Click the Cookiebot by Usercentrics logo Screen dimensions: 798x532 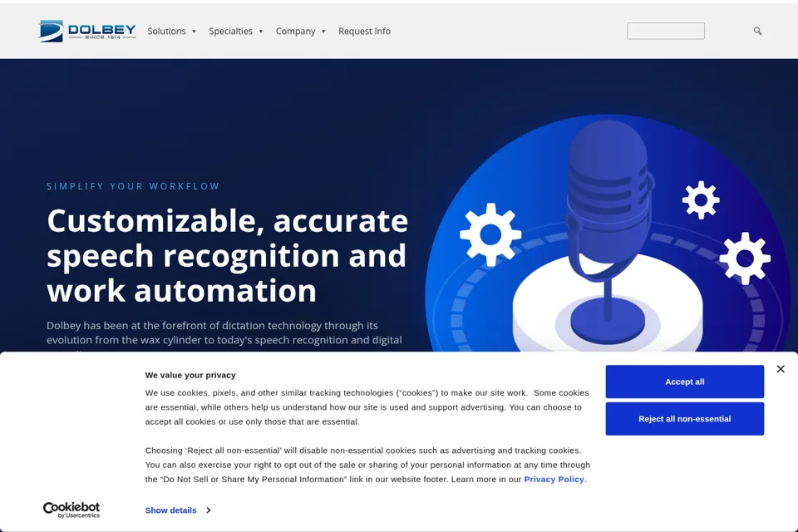pos(71,510)
